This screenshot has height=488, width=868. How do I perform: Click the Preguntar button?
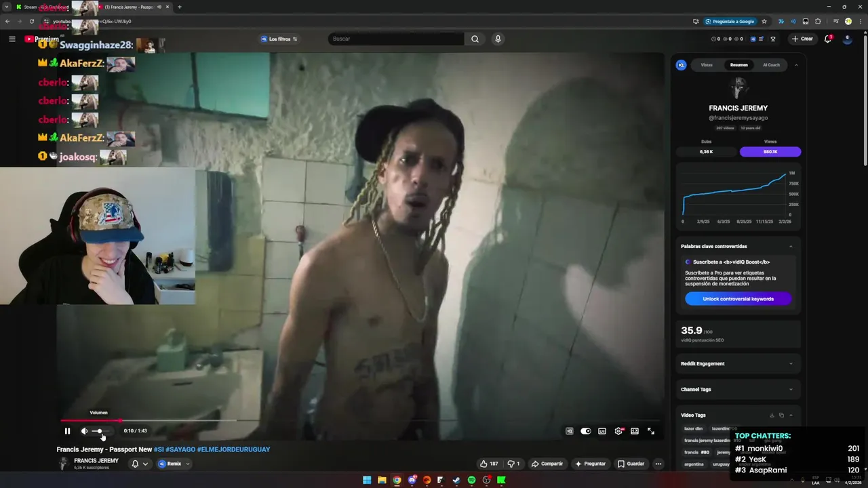591,464
